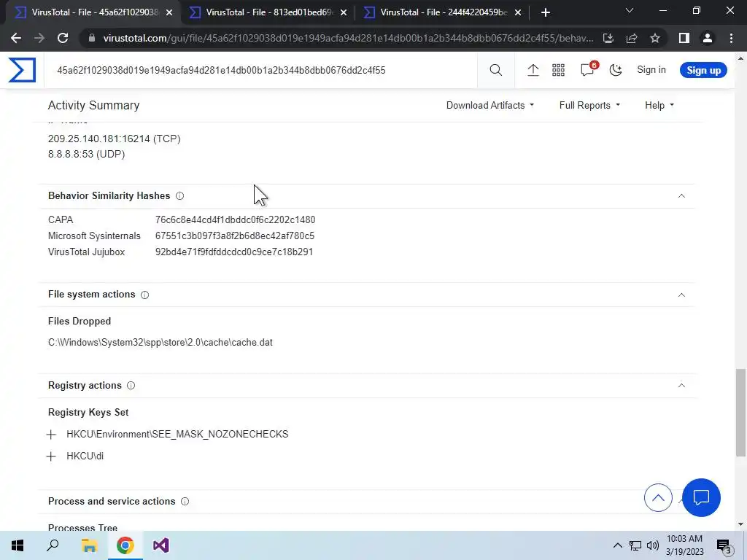Viewport: 747px width, 560px height.
Task: Click the Sign in link
Action: coord(651,69)
